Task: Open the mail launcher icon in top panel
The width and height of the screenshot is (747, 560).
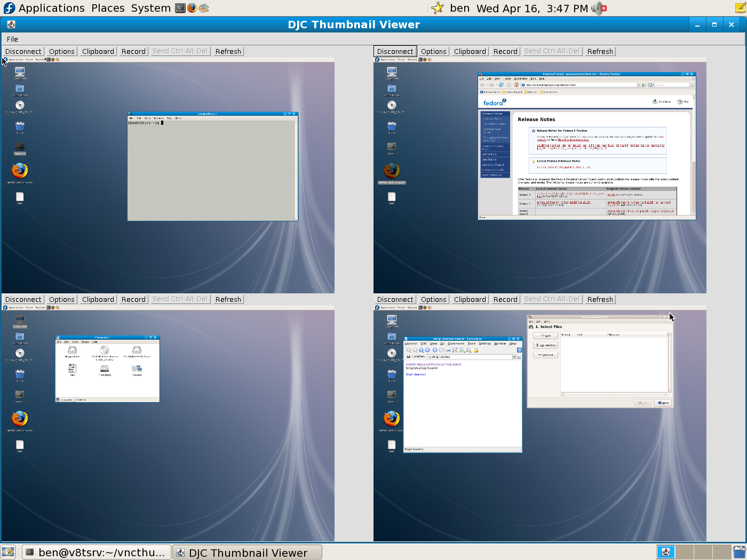Action: click(204, 8)
